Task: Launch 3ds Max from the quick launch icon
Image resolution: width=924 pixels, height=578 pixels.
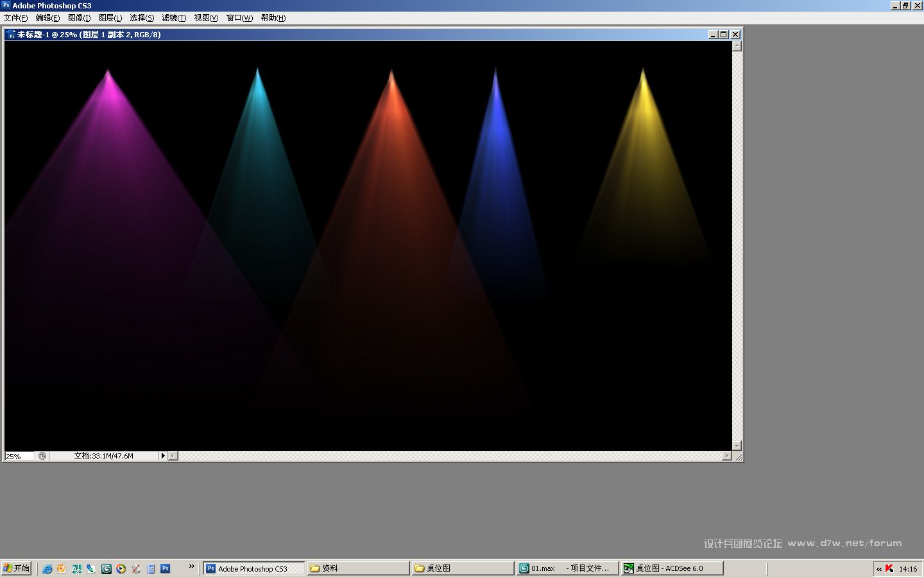Action: click(x=107, y=569)
